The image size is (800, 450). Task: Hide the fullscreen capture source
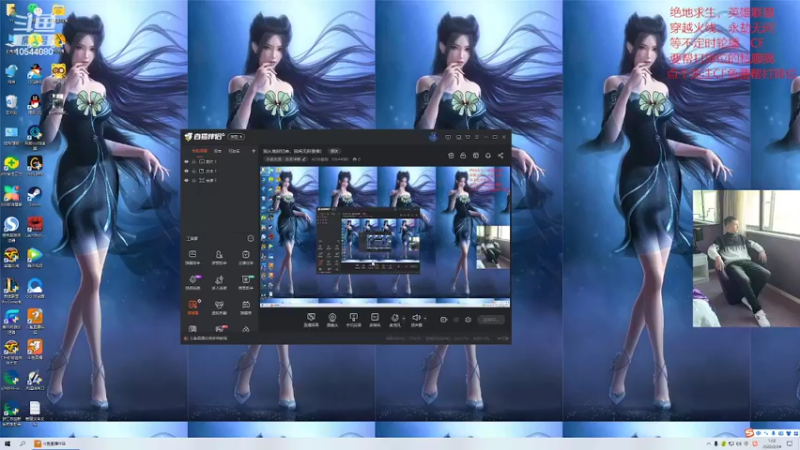tap(186, 181)
